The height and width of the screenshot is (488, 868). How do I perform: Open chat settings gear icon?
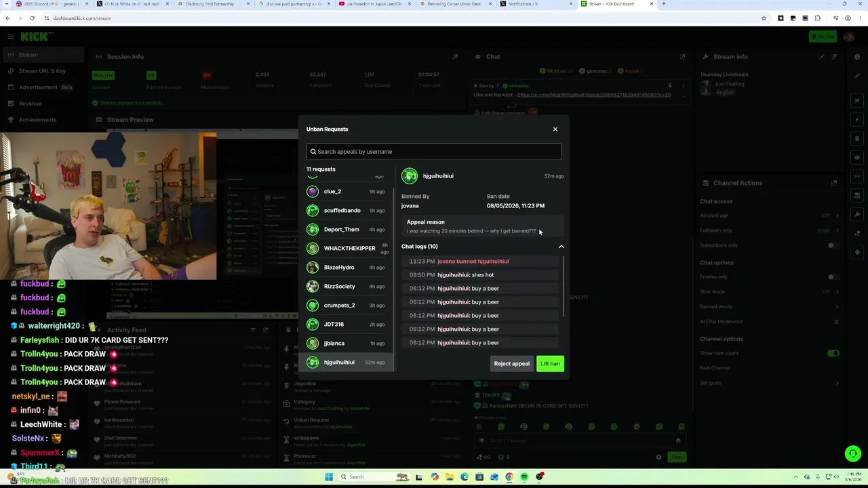[x=658, y=457]
